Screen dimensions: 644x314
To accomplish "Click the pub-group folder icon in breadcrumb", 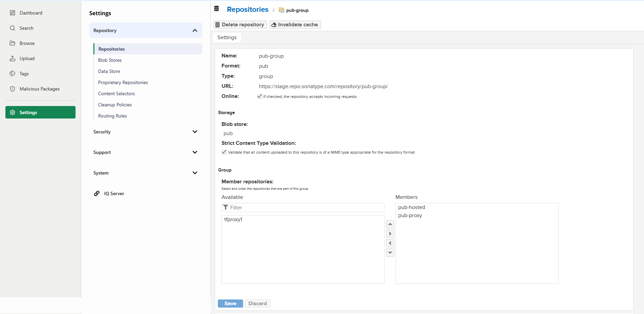I will click(281, 10).
